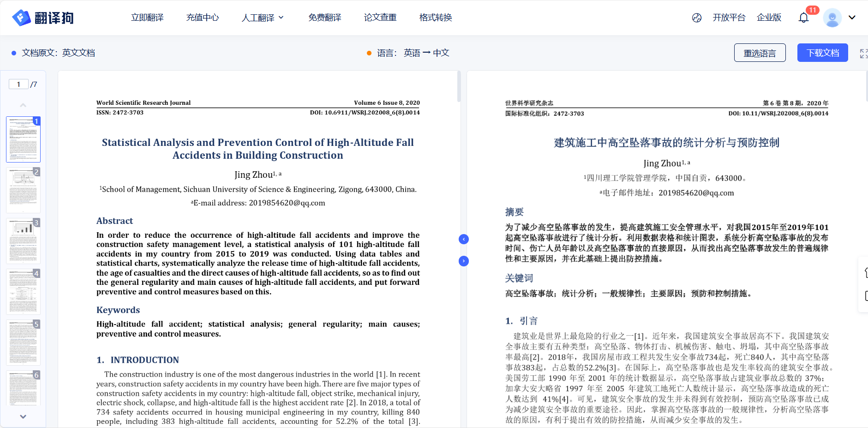
Task: Click the 下载文档 button
Action: (823, 53)
